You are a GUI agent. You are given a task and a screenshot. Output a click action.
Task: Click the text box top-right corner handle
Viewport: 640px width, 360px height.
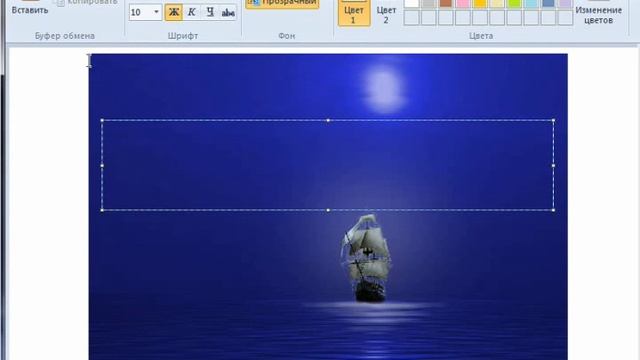pos(553,120)
